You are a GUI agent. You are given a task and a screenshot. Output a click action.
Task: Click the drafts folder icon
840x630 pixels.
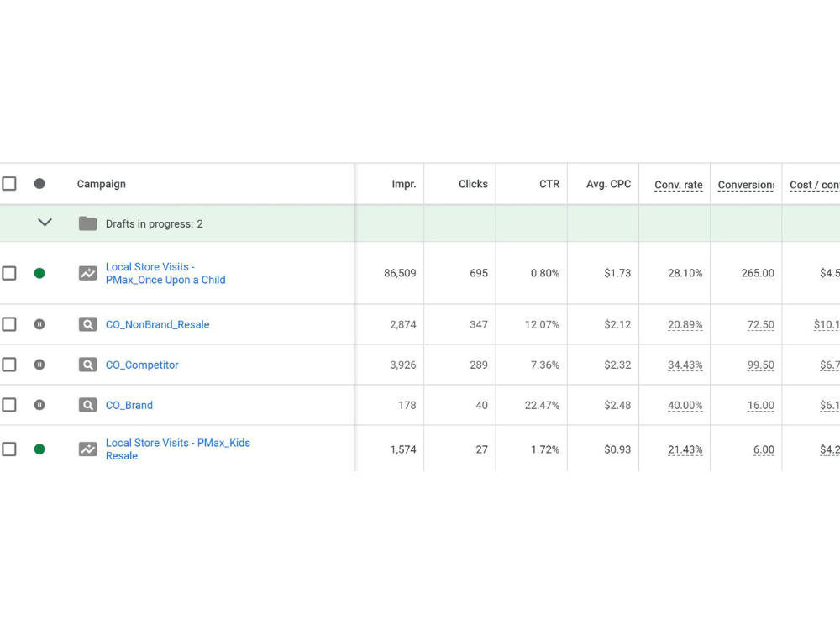(88, 223)
